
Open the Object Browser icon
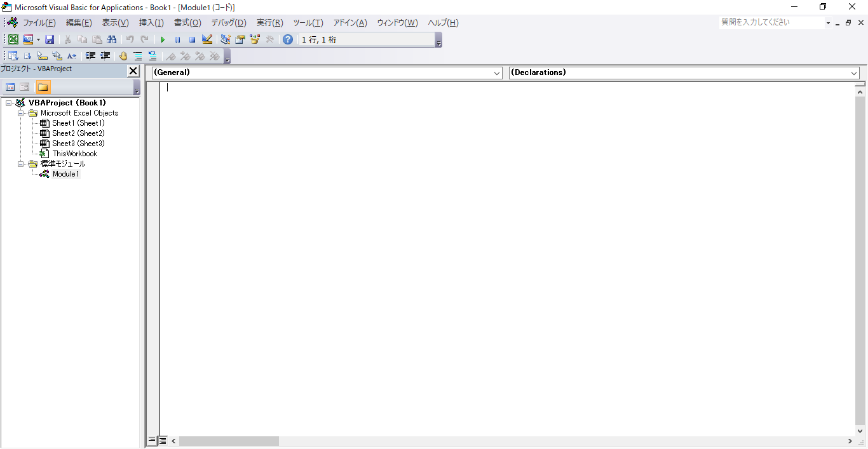255,39
